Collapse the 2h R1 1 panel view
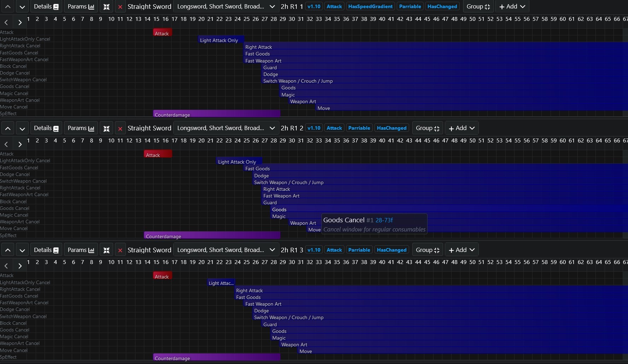628x364 pixels. tap(106, 7)
